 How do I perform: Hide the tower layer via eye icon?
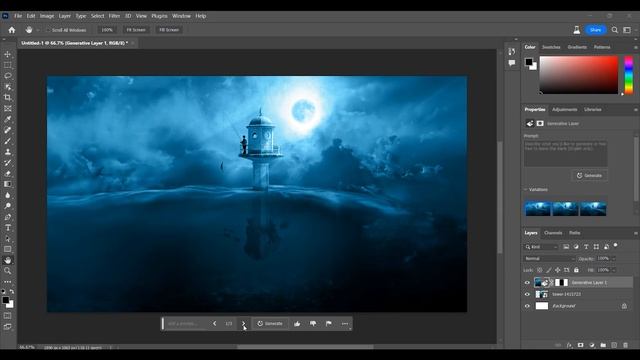[527, 294]
